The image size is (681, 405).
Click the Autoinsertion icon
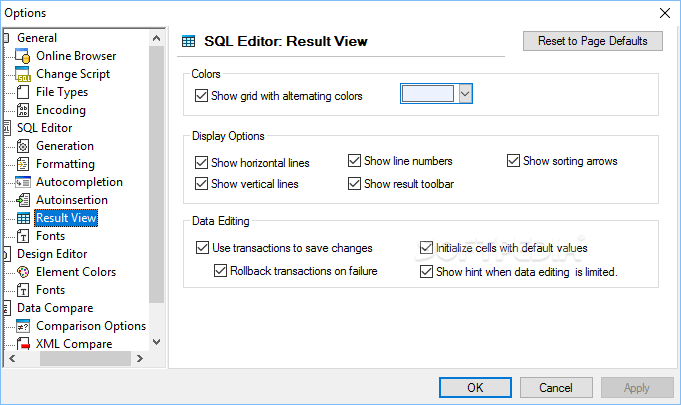[x=23, y=200]
